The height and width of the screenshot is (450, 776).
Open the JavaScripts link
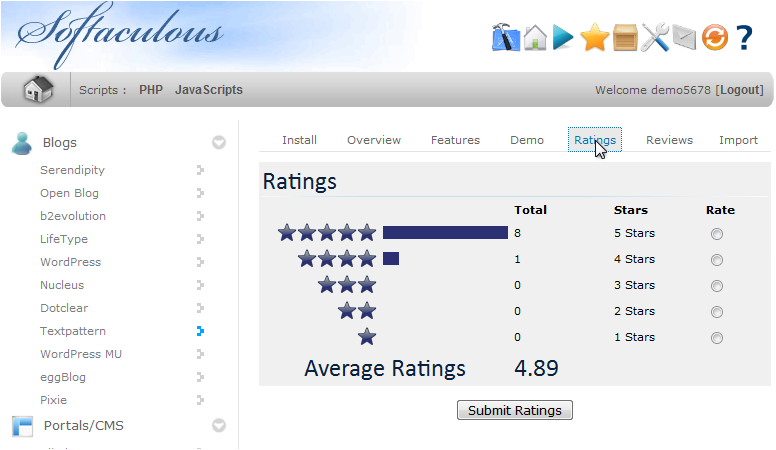coord(209,90)
